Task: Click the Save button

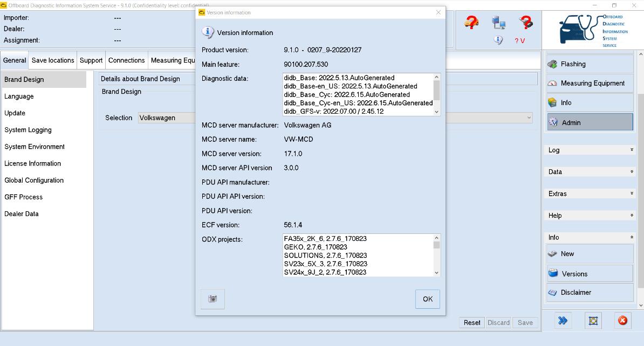Action: (525, 323)
